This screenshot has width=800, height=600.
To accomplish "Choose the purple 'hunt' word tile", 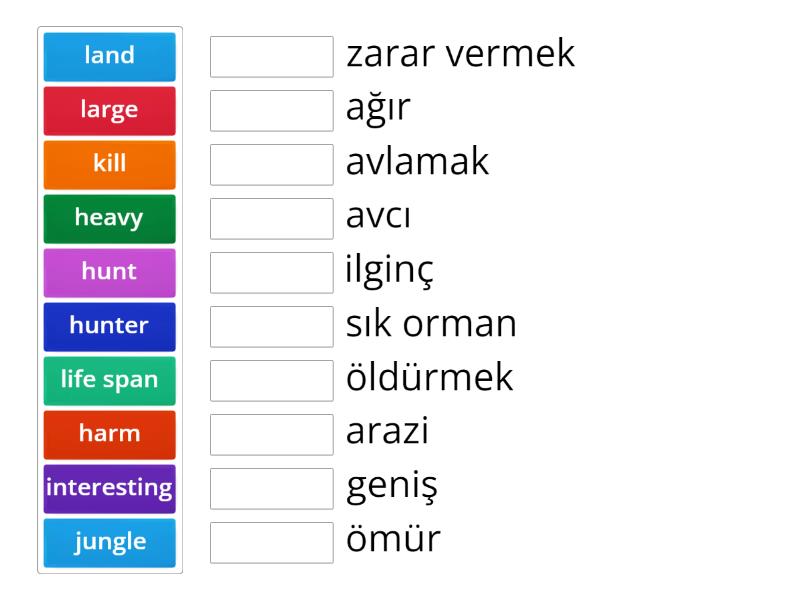I will pos(110,272).
